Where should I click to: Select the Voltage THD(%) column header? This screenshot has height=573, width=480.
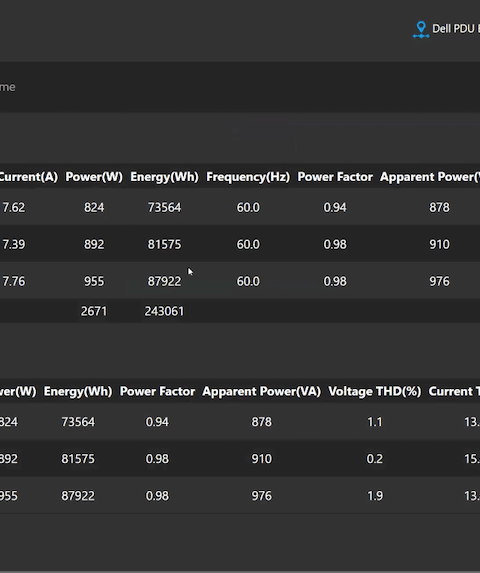374,391
